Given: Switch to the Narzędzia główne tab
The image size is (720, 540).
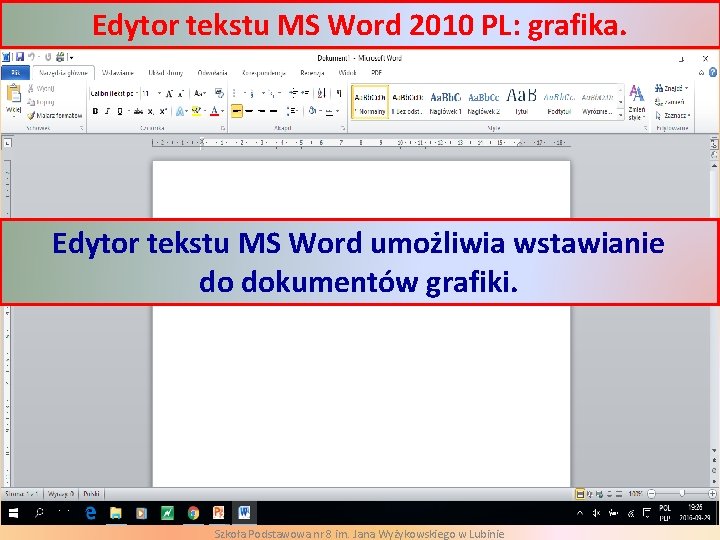Looking at the screenshot, I should click(63, 73).
